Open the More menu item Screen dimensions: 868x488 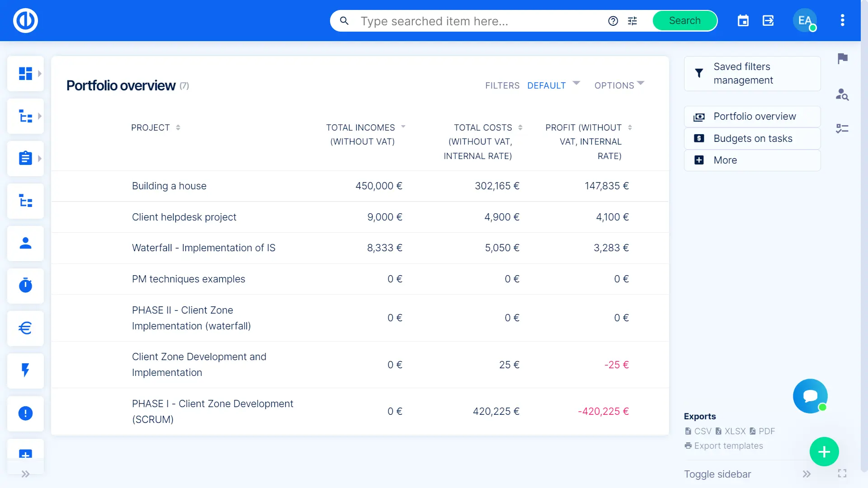coord(725,160)
